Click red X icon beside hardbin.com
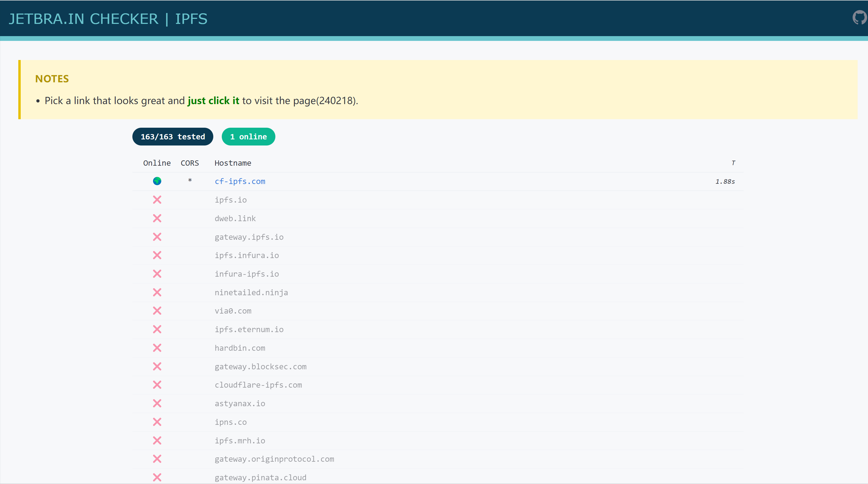Image resolution: width=868 pixels, height=484 pixels. tap(157, 348)
